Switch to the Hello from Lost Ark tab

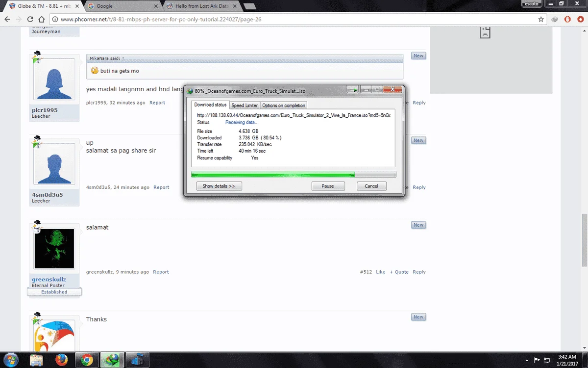click(201, 6)
